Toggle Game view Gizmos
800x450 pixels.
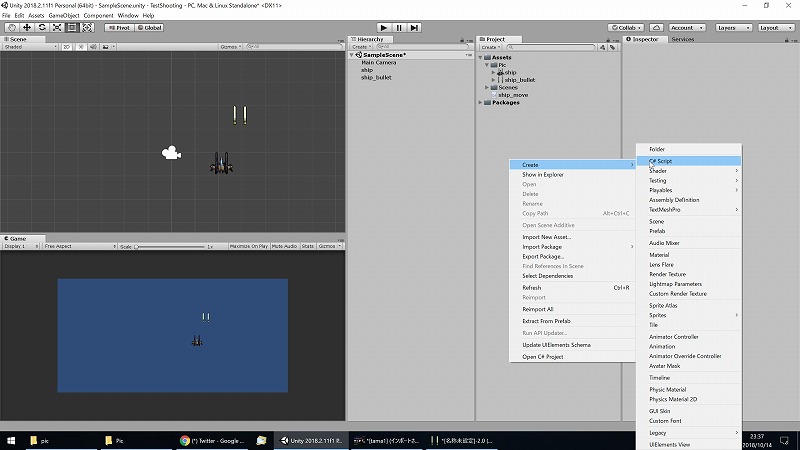(329, 246)
